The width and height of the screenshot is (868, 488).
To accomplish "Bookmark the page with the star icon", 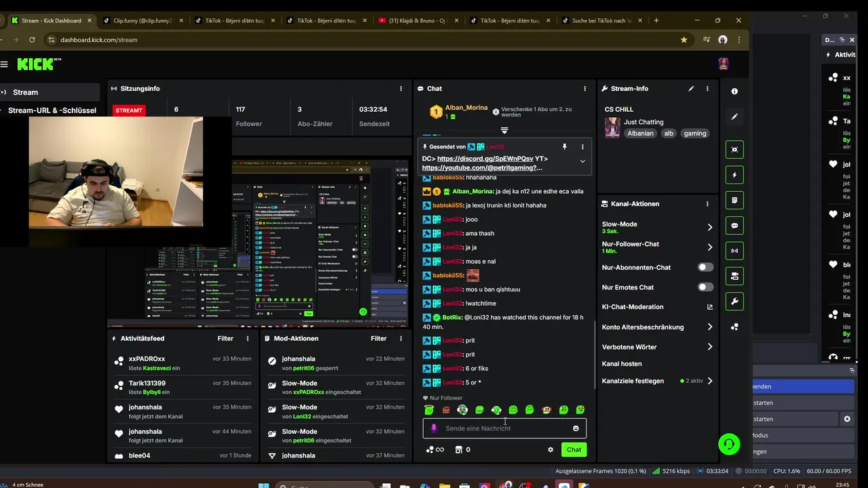I will pos(684,40).
